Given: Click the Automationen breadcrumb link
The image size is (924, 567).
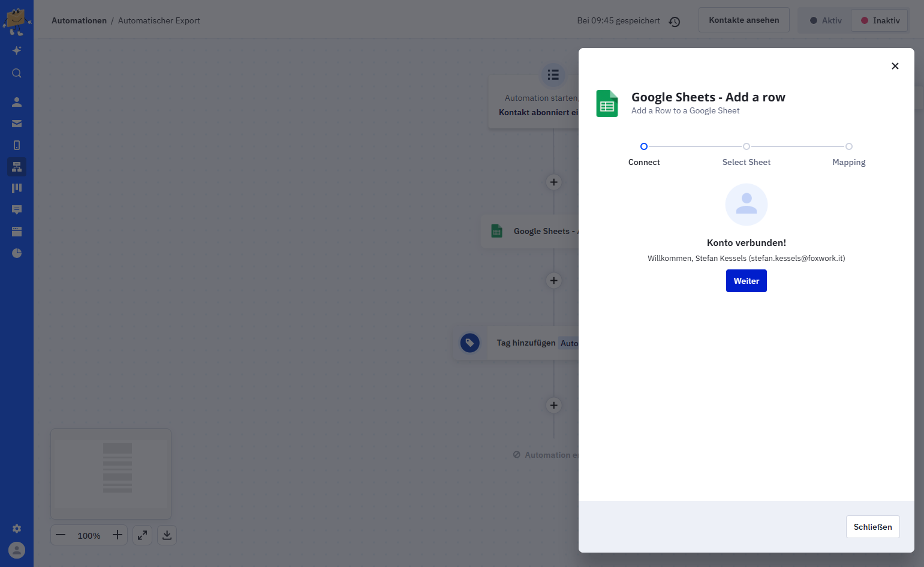Looking at the screenshot, I should coord(79,20).
